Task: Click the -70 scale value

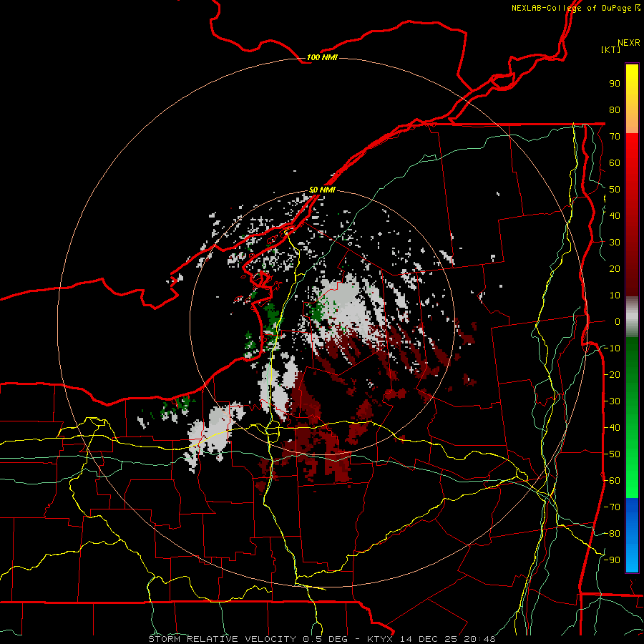Action: [612, 507]
